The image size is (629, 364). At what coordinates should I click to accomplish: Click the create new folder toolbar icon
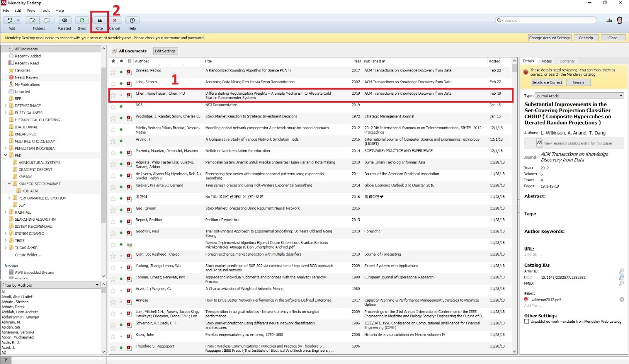click(x=32, y=20)
